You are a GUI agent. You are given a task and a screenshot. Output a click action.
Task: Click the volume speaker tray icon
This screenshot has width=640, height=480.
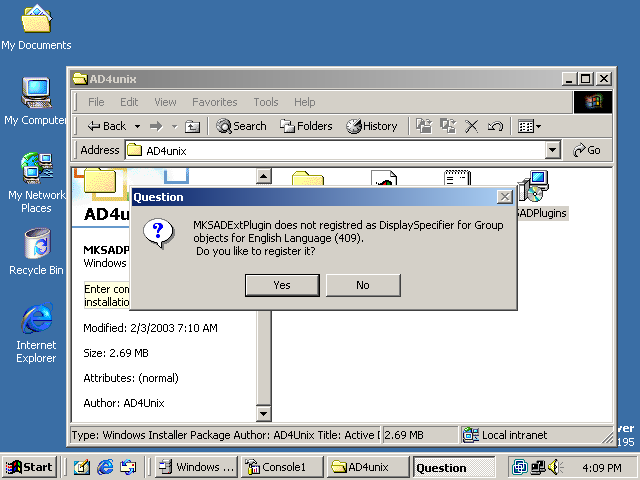pos(556,467)
